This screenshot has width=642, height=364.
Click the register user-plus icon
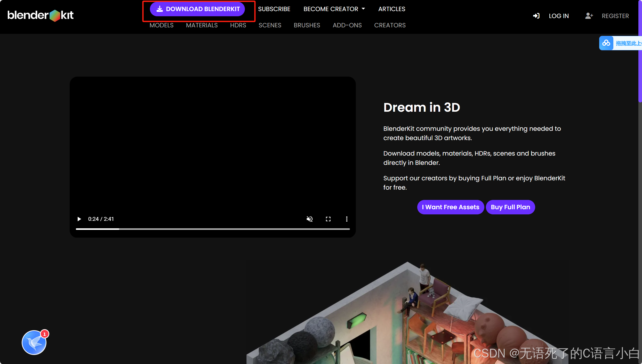[589, 16]
